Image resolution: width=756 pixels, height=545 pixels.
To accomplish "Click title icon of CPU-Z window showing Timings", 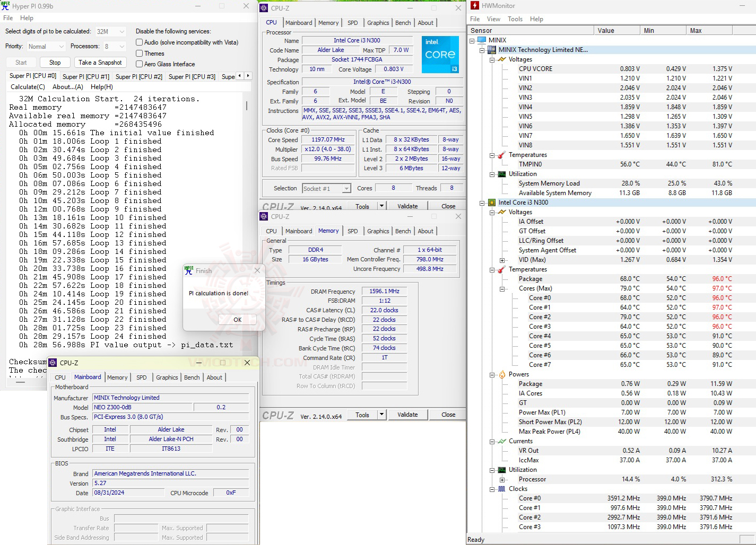I will (264, 216).
